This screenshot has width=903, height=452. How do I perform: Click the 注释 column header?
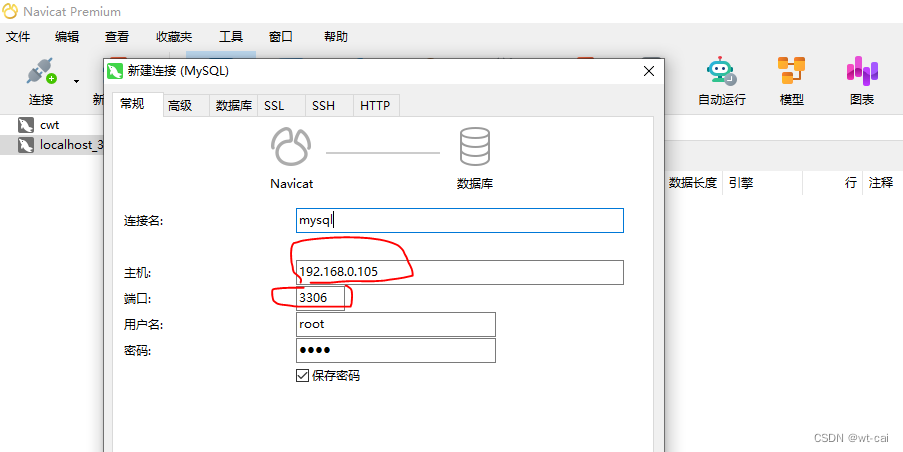(881, 183)
